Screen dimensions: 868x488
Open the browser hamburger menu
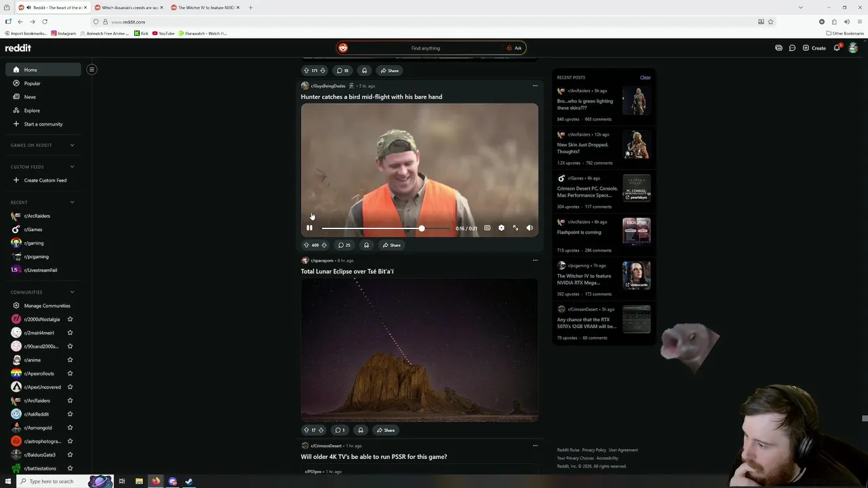tap(859, 22)
